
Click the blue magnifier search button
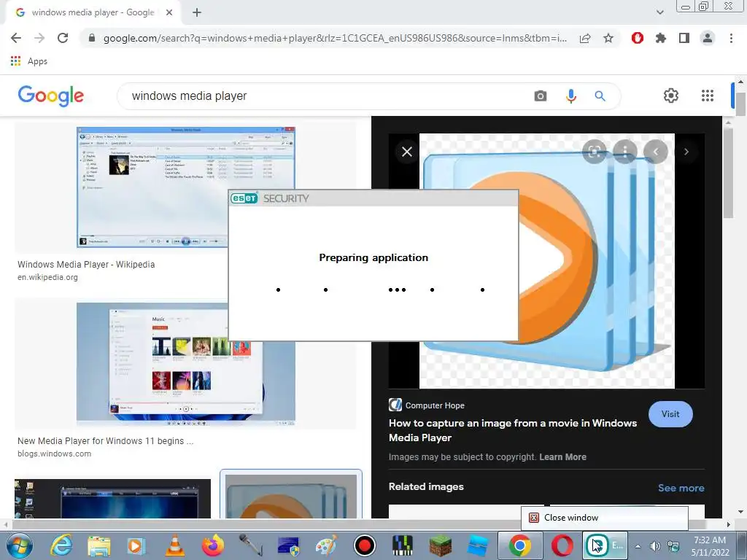[600, 96]
